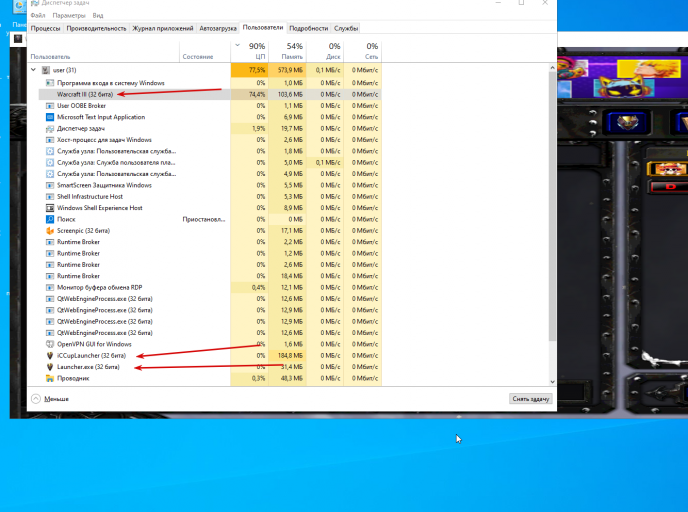
Task: Click the iCCupLauncher process icon
Action: (x=50, y=355)
